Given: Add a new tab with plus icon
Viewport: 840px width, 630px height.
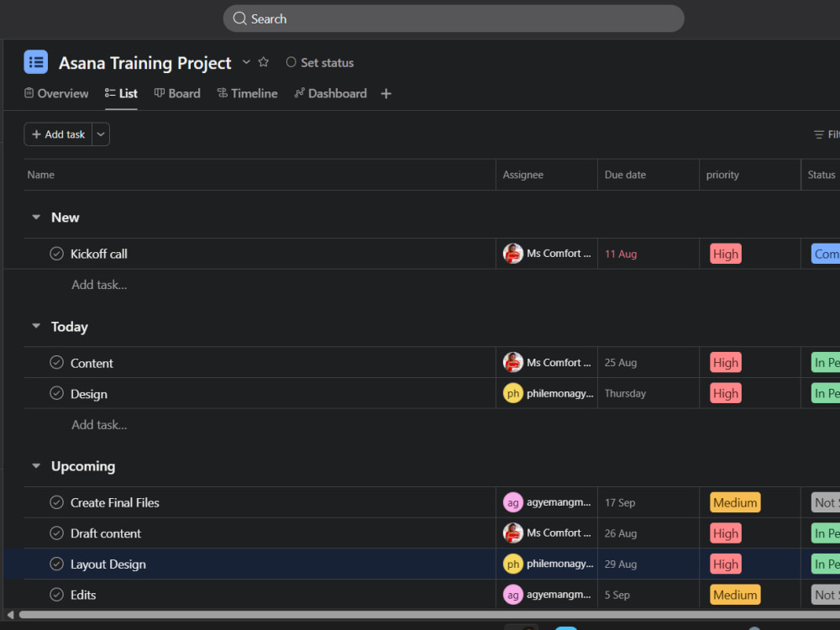Looking at the screenshot, I should (386, 94).
